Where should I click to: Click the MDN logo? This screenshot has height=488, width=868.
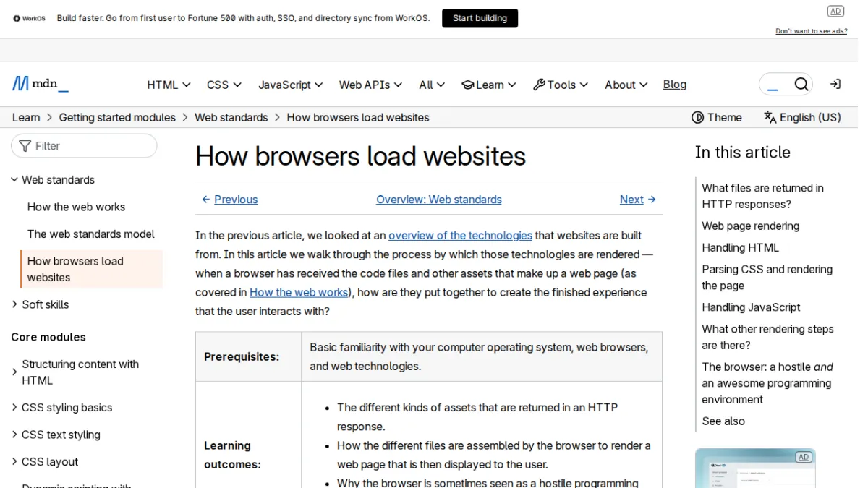click(41, 84)
